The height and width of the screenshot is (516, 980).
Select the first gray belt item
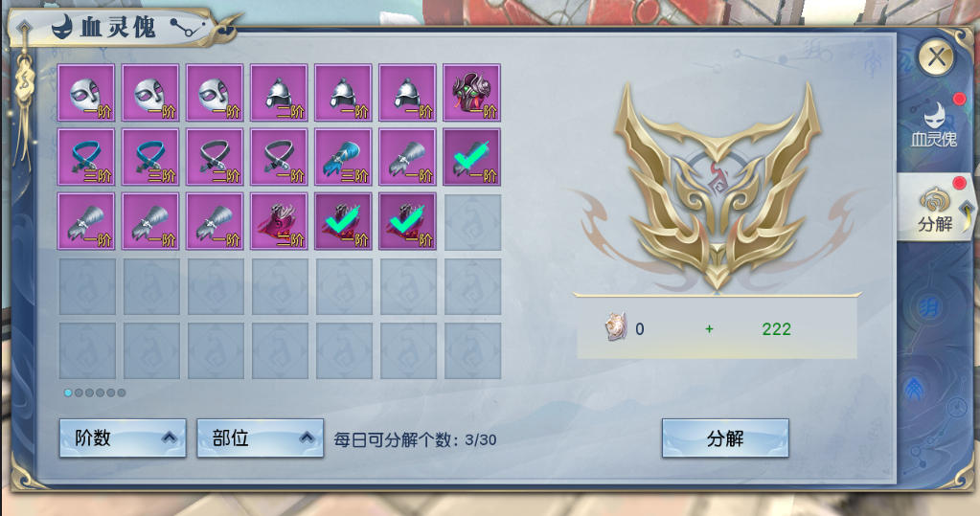pos(215,157)
